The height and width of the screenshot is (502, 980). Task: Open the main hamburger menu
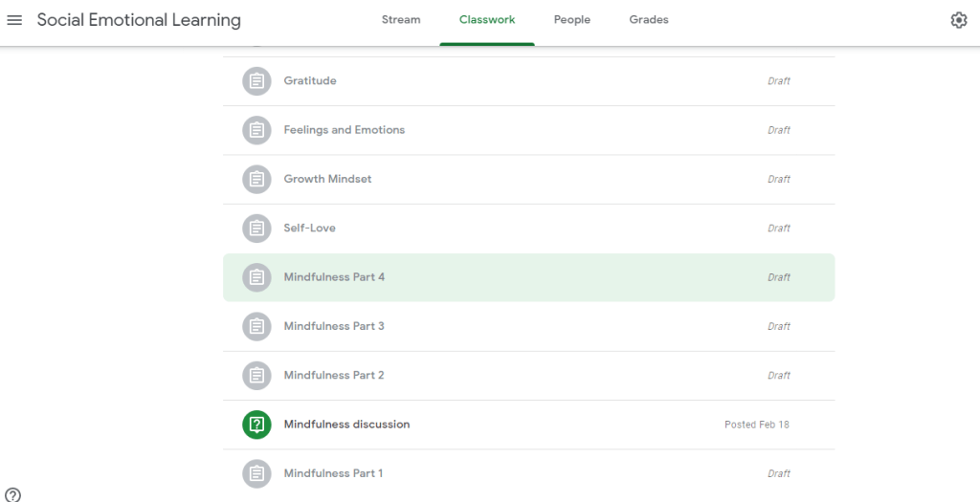click(x=14, y=20)
